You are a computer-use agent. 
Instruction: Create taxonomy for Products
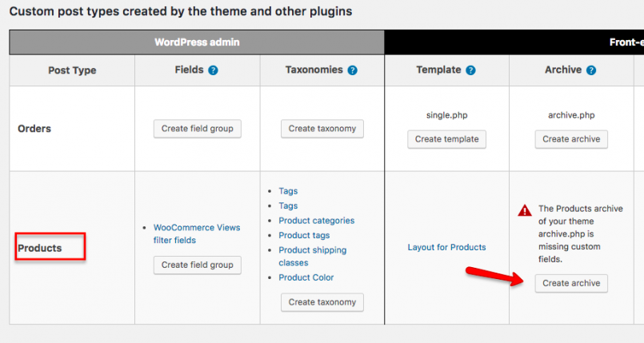(x=322, y=302)
